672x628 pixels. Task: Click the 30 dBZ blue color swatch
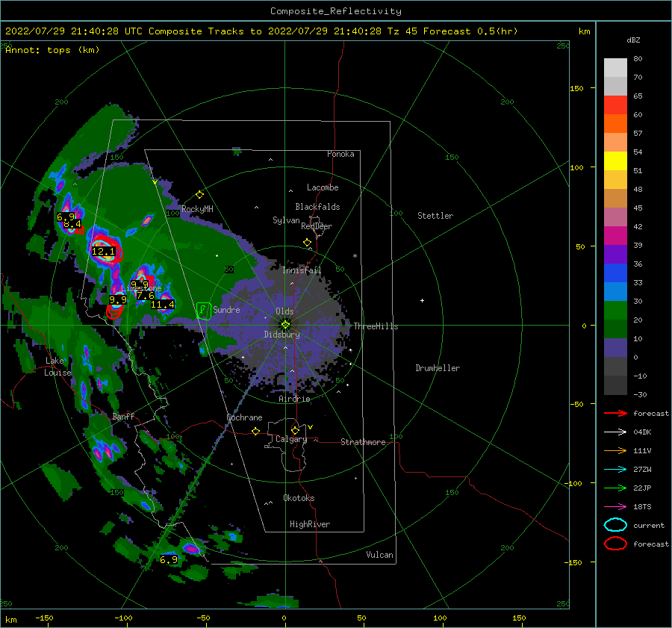click(x=615, y=292)
